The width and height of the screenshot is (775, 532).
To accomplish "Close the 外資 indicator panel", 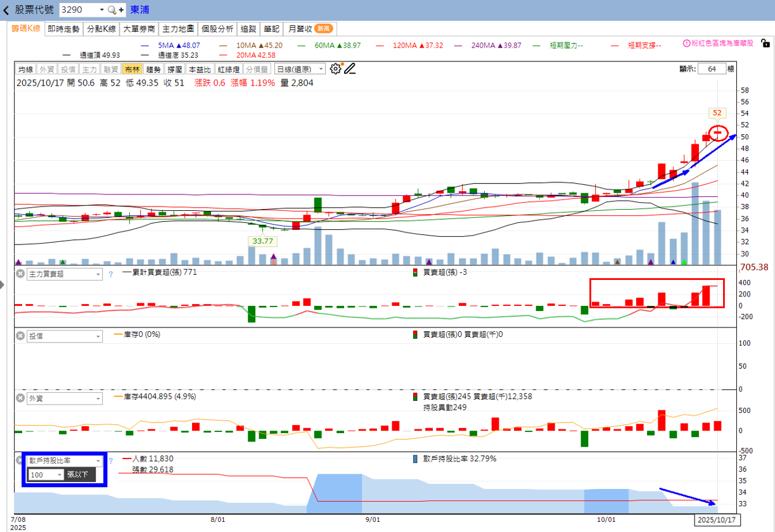I will (x=20, y=398).
